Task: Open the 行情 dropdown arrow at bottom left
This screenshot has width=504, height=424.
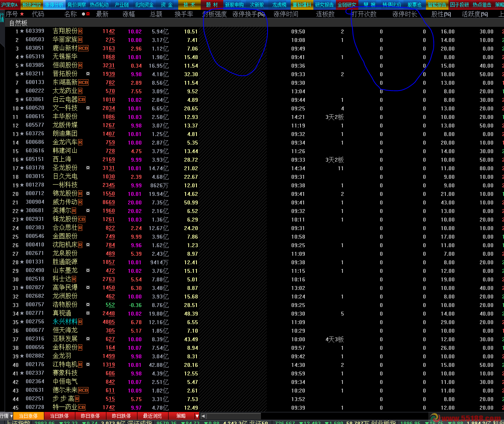Action: [11, 416]
